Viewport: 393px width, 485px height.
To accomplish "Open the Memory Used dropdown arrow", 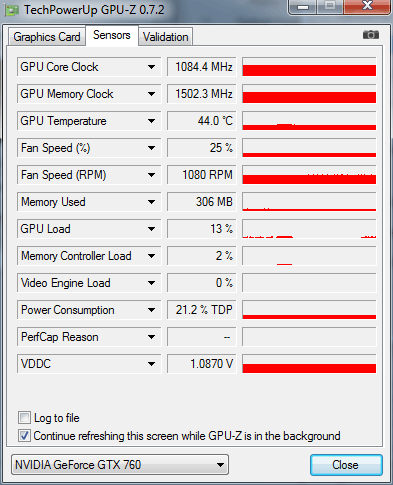I will click(151, 202).
